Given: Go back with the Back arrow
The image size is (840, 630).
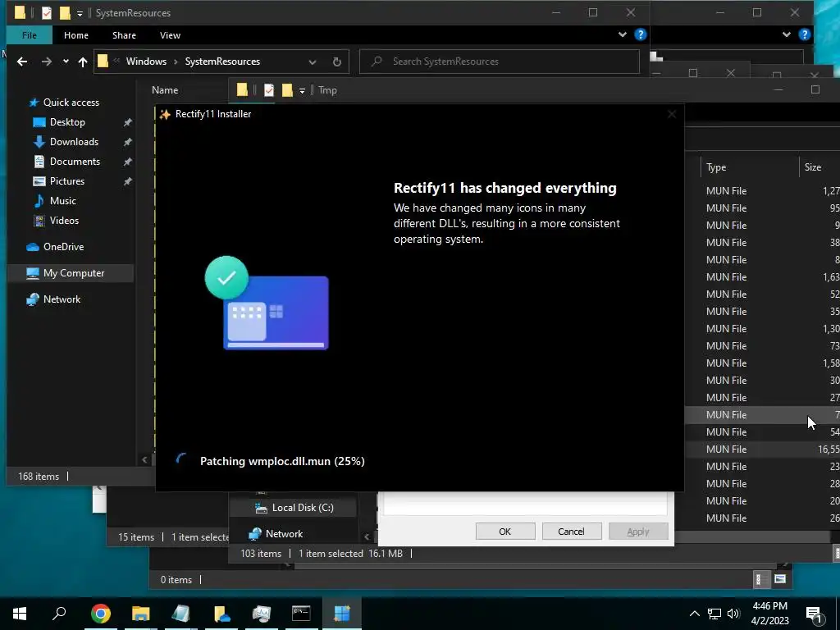Looking at the screenshot, I should tap(22, 62).
